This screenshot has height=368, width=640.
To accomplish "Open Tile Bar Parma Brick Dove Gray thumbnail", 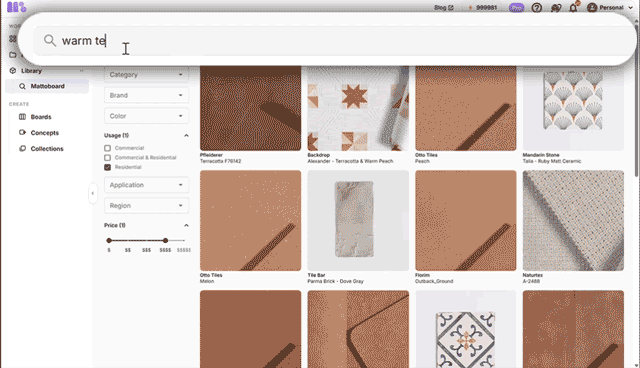I will click(358, 220).
